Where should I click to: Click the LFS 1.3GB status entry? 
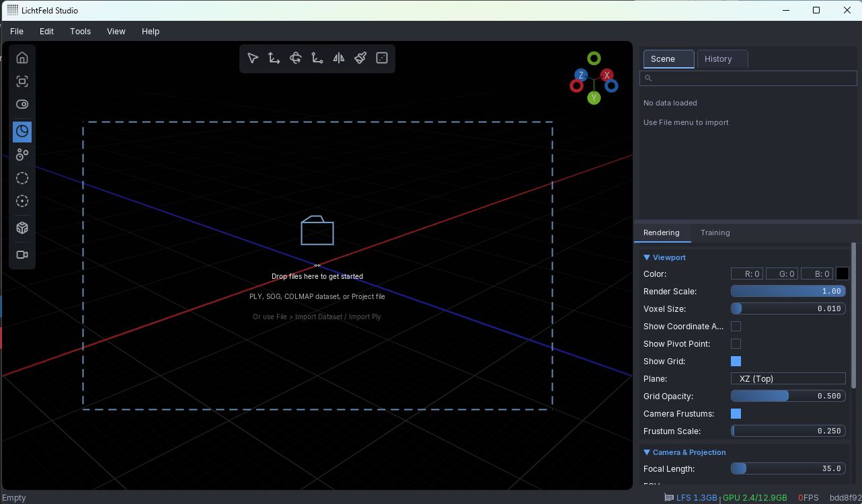(697, 498)
